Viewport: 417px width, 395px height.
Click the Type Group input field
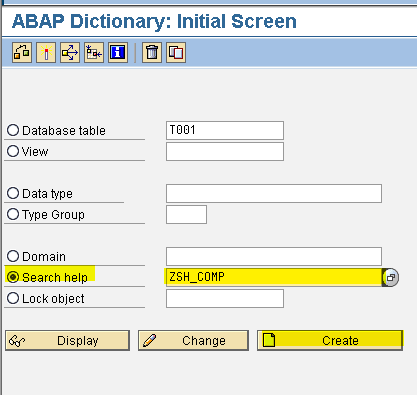click(x=186, y=214)
